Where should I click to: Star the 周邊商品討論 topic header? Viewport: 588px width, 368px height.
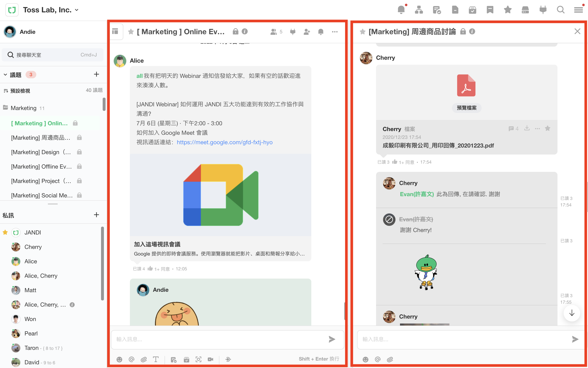[362, 32]
